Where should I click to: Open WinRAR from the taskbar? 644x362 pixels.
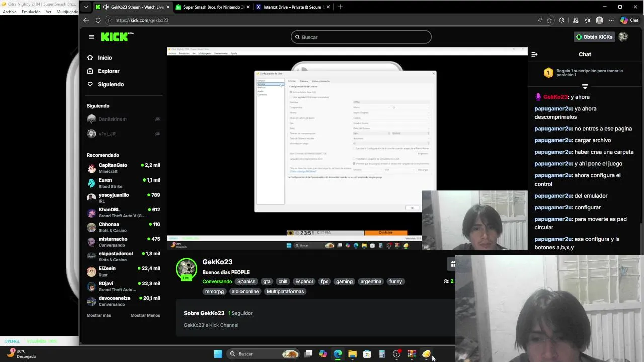pos(412,354)
